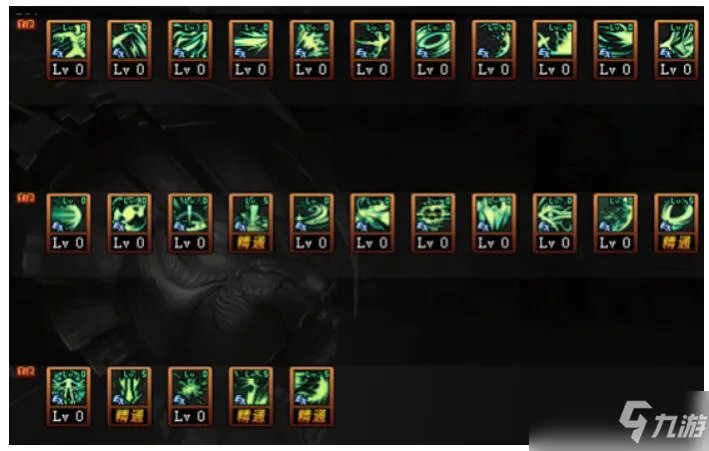Click the spiky lips-shaped EX skill icon
The image size is (709, 451).
point(433,223)
